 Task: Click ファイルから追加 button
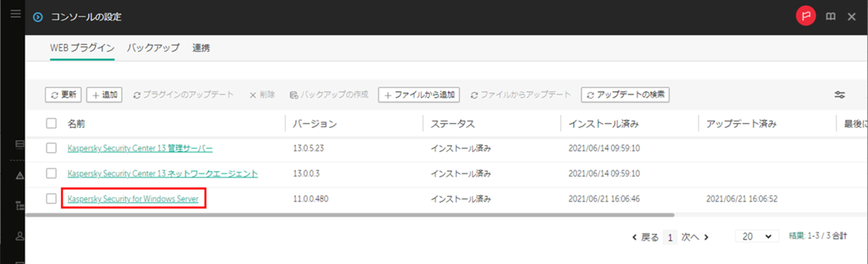pyautogui.click(x=419, y=95)
